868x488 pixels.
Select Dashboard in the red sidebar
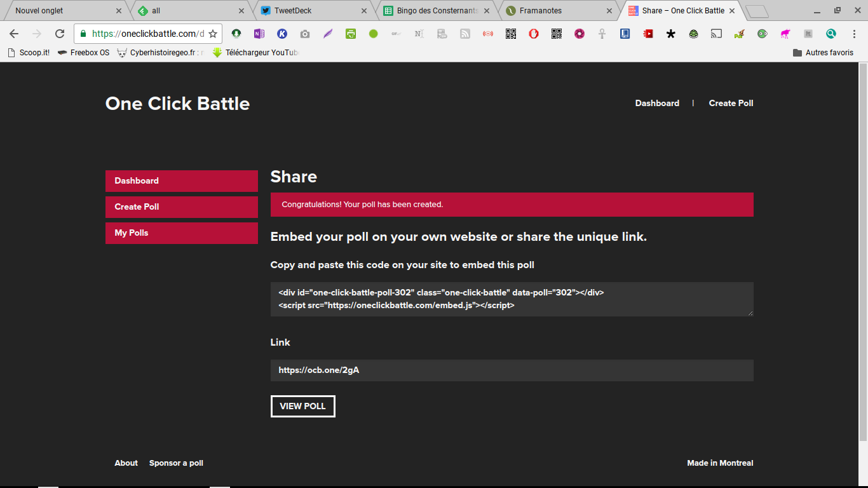(182, 180)
